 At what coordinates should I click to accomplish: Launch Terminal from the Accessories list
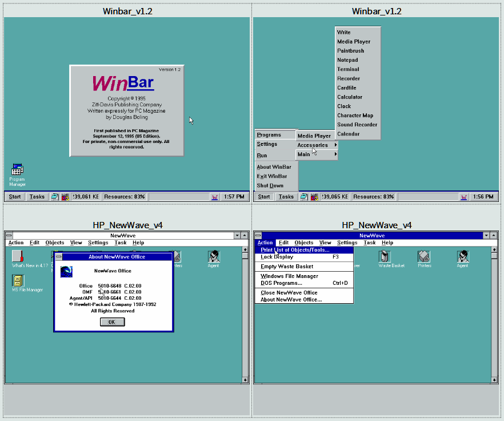[x=358, y=69]
